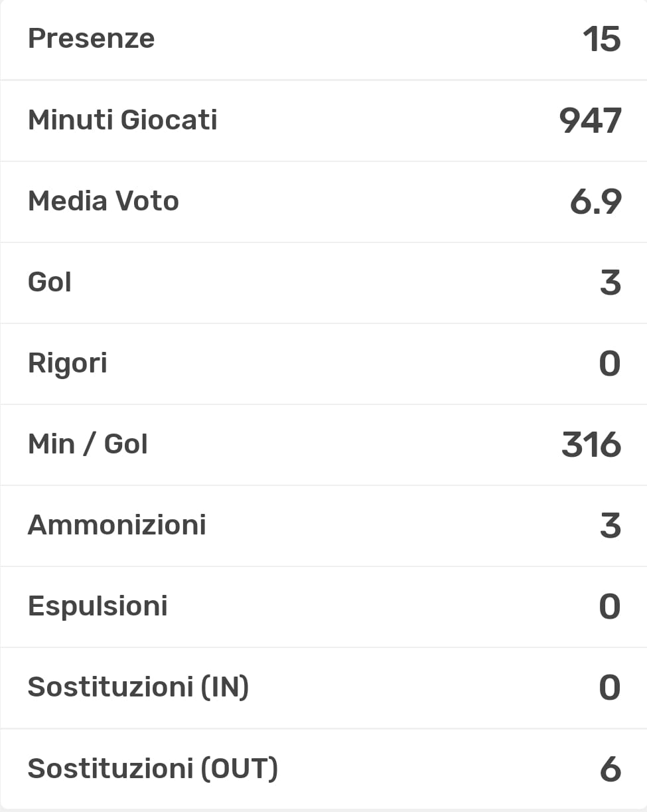
Task: Click the Media Voto label
Action: (103, 201)
